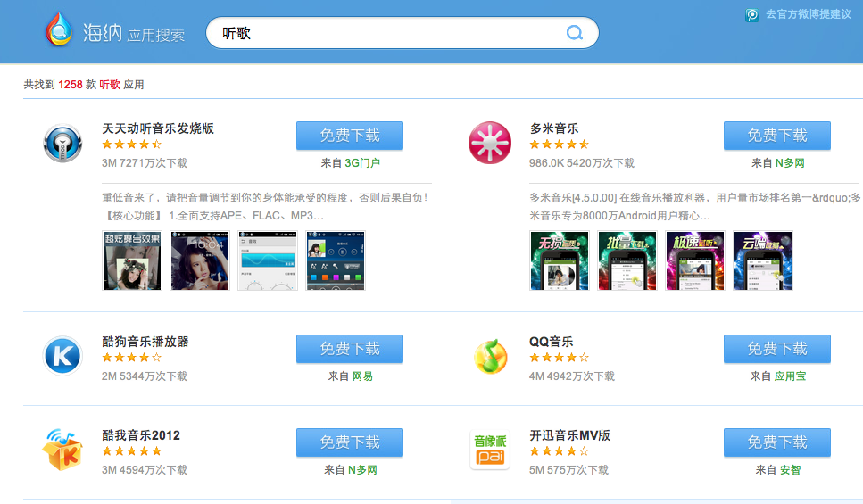
Task: Open last screenshot thumbnail of 多米音乐
Action: (762, 261)
